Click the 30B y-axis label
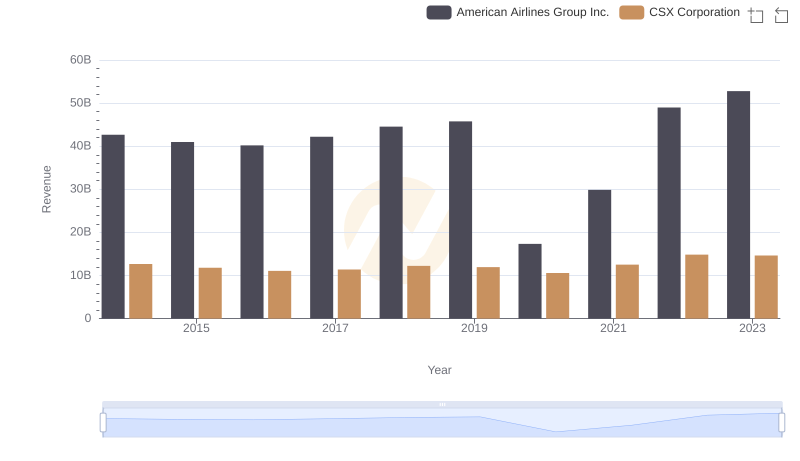 pos(81,189)
